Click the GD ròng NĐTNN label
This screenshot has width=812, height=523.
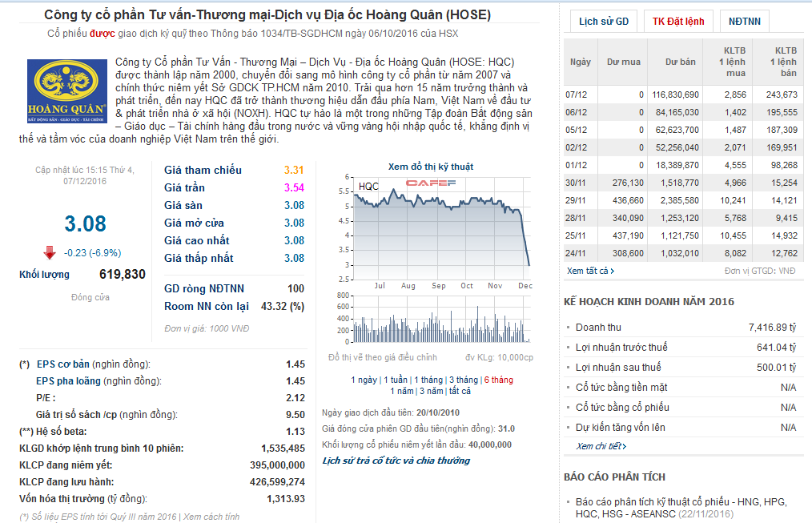[204, 288]
